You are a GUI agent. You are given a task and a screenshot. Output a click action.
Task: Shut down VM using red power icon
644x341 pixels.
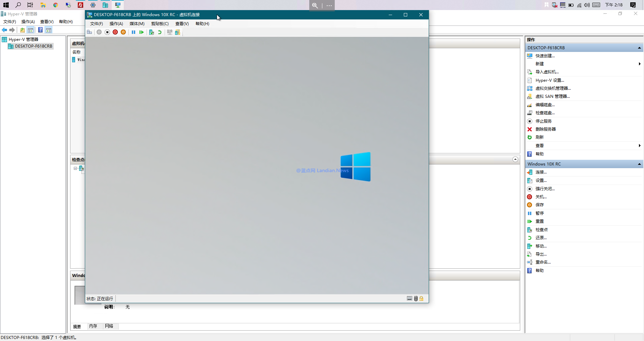(x=115, y=32)
